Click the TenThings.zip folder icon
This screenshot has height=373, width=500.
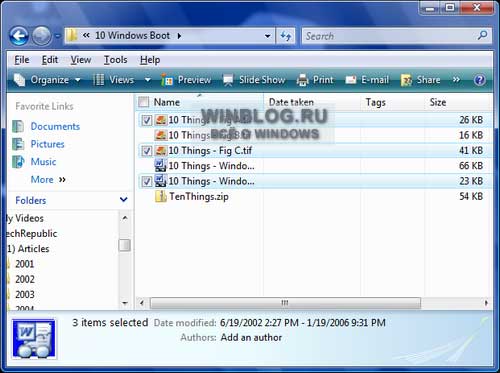(161, 196)
